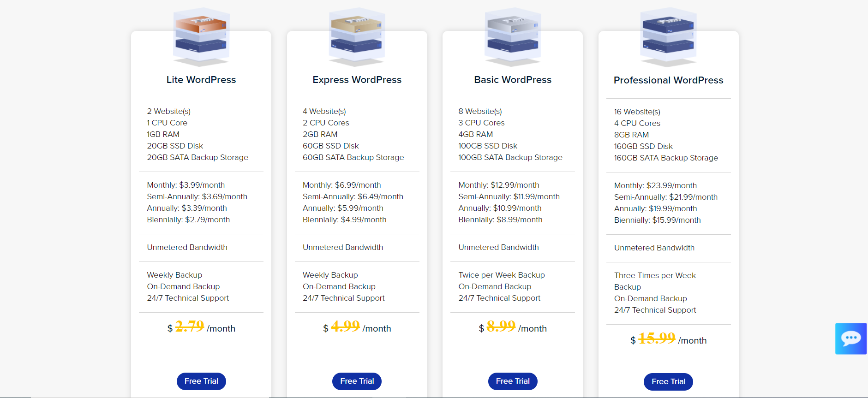This screenshot has height=398, width=868.
Task: Click "Semi-Annually: $3.69/month" text
Action: coord(197,196)
